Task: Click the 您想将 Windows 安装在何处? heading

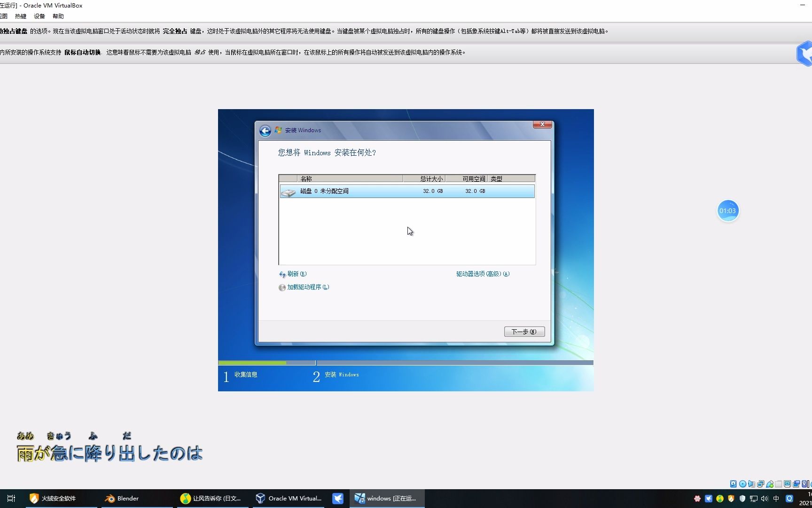Action: point(327,153)
